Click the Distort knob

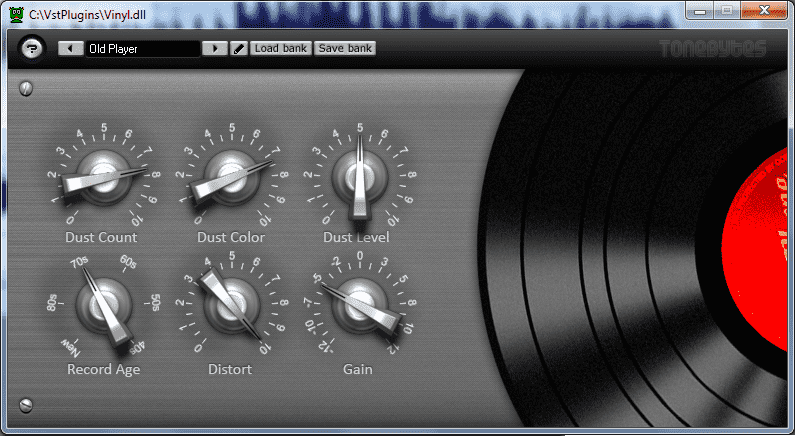coord(232,304)
